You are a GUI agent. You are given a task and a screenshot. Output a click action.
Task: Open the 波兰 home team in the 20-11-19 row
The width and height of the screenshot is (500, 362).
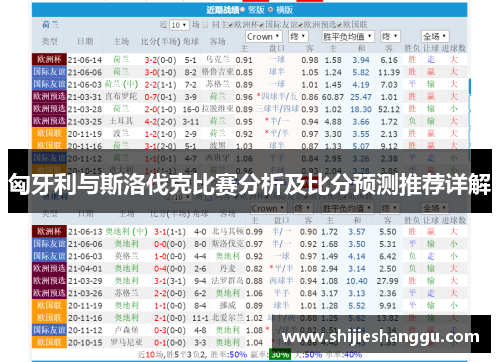(x=121, y=134)
